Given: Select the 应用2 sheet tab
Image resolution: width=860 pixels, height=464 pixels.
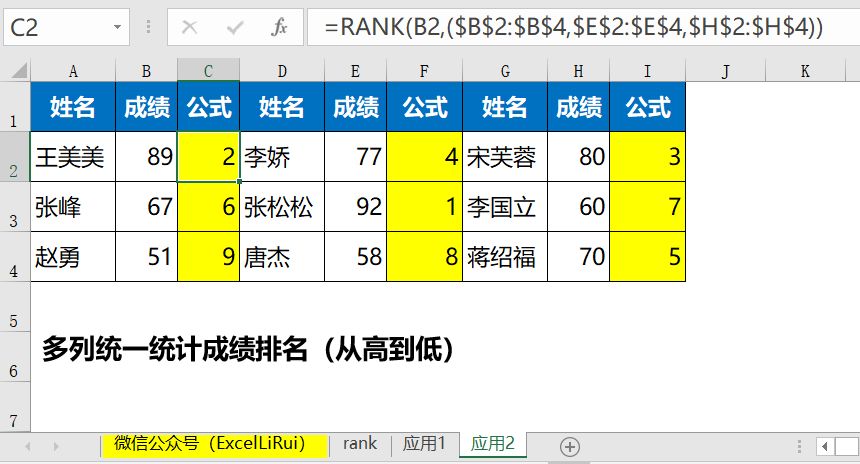Looking at the screenshot, I should 493,443.
